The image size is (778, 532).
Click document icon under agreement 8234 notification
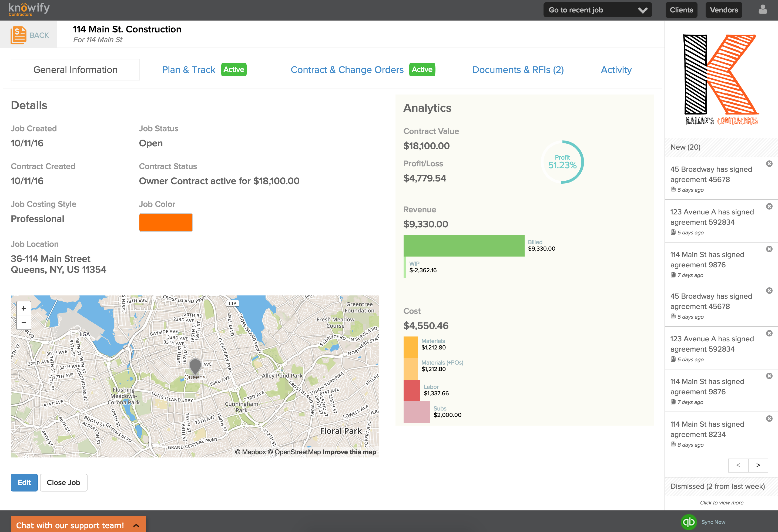673,444
